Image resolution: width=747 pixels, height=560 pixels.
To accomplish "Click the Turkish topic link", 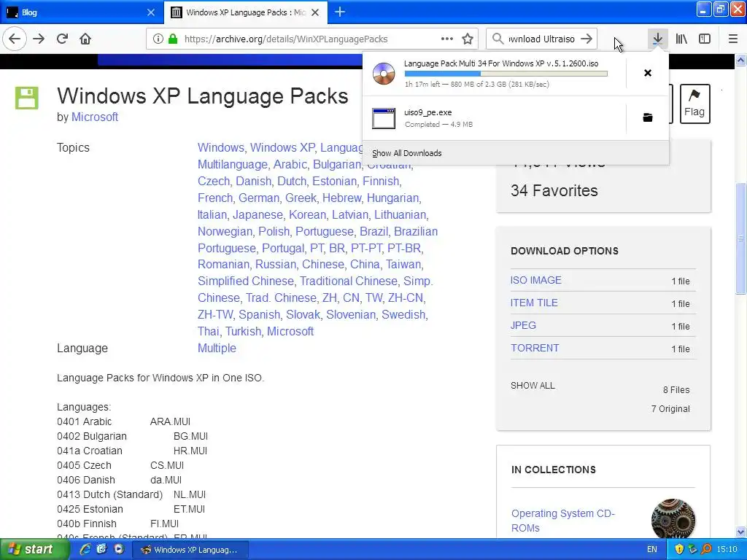I will 243,331.
